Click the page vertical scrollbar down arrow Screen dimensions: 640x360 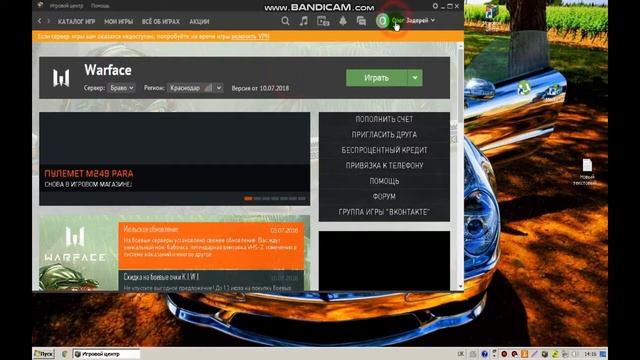coord(460,287)
